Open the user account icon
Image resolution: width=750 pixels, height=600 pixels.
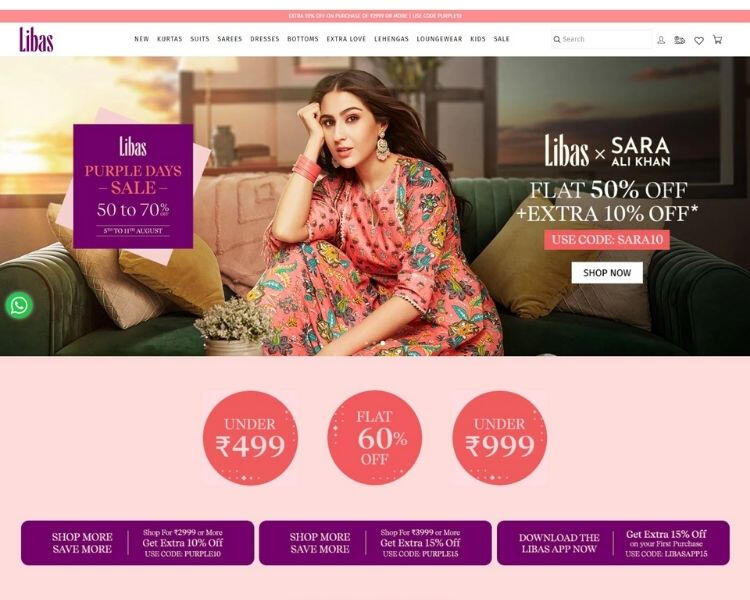coord(661,40)
